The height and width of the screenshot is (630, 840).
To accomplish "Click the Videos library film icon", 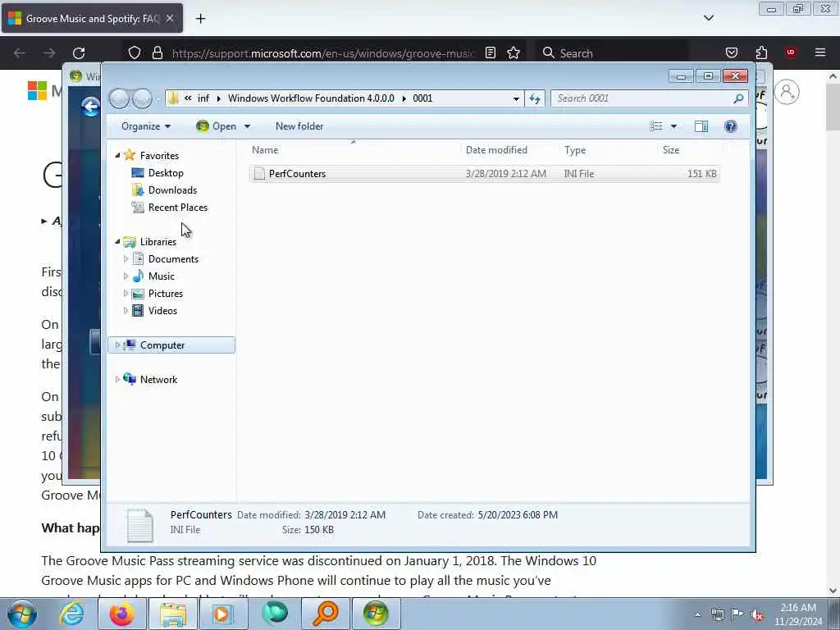I will [138, 311].
